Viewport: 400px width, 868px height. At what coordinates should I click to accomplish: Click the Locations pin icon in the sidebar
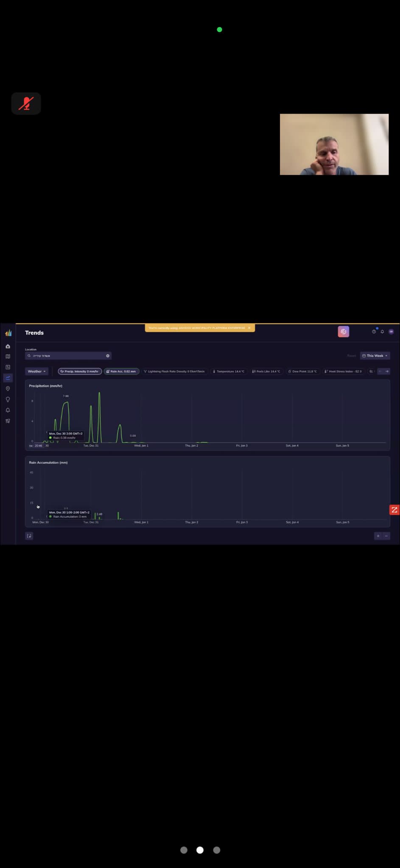pos(8,389)
